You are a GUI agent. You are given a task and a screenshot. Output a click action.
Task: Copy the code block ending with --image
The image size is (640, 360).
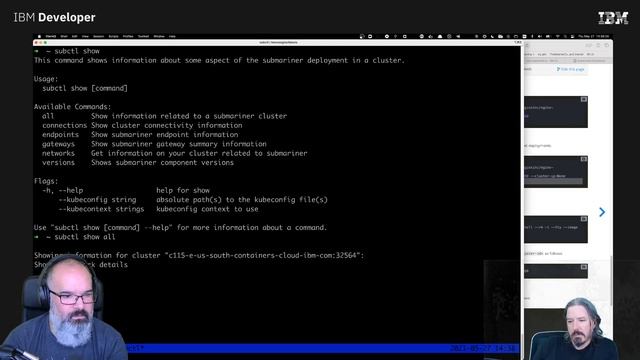coord(584,219)
